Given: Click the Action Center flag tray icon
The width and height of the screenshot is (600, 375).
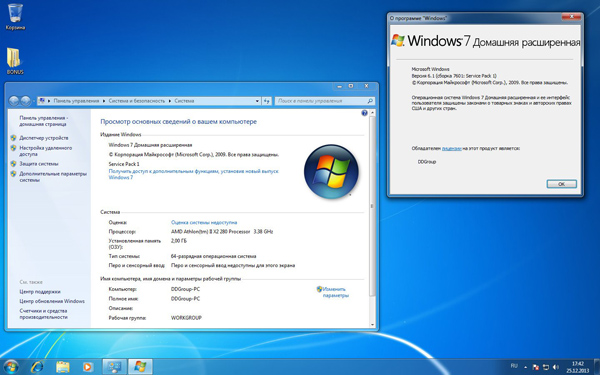Looking at the screenshot, I should pos(536,367).
